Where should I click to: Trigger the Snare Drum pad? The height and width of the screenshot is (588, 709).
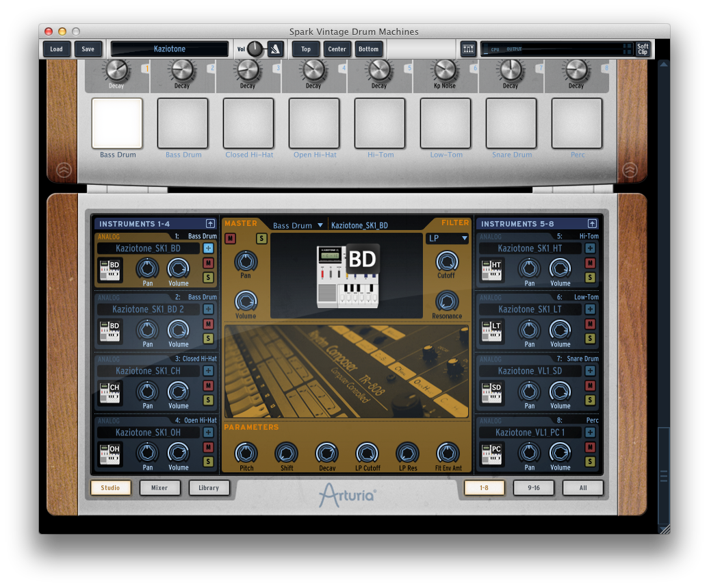(x=511, y=123)
